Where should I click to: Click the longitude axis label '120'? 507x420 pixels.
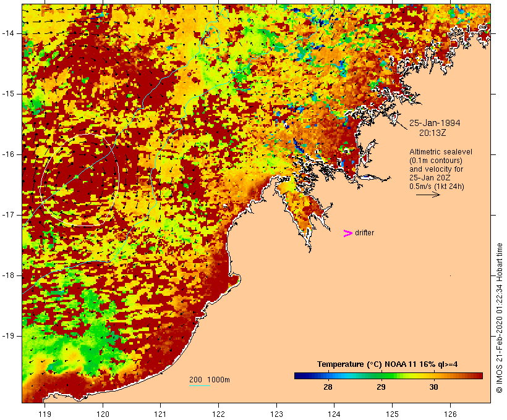103,414
